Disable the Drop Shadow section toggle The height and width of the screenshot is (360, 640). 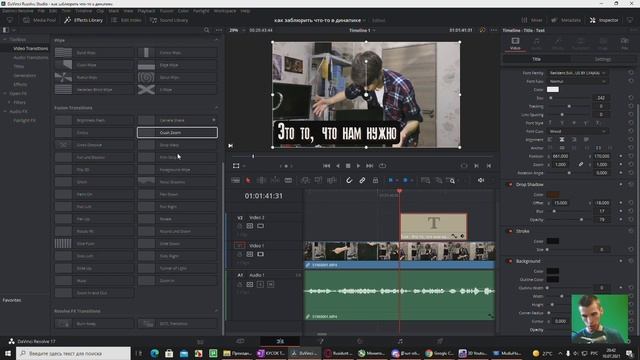pos(509,184)
